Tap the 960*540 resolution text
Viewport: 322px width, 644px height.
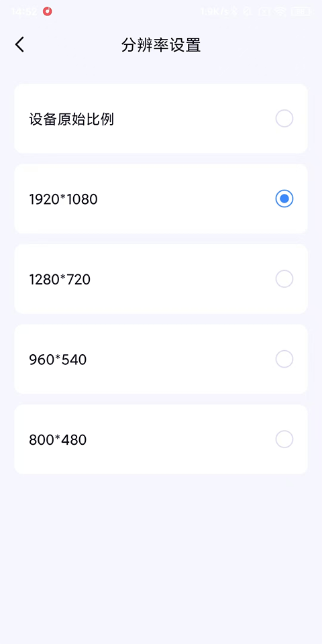[x=58, y=360]
